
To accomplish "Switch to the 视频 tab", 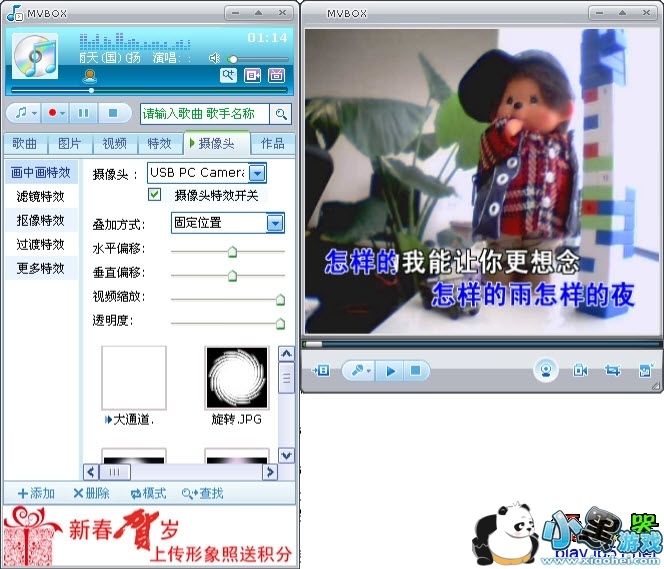I will [115, 144].
